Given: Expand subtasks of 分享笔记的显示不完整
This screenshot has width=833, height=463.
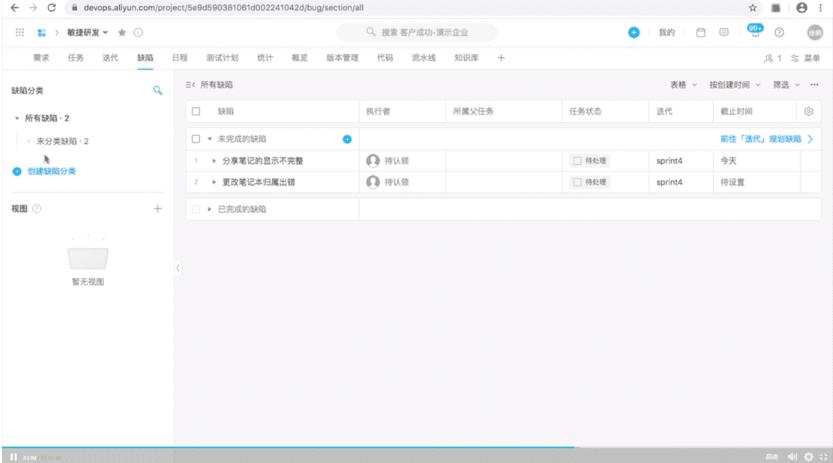Looking at the screenshot, I should [214, 160].
